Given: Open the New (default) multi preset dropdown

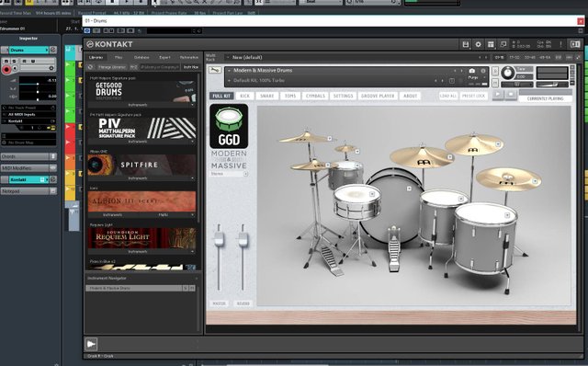Looking at the screenshot, I should tap(228, 57).
